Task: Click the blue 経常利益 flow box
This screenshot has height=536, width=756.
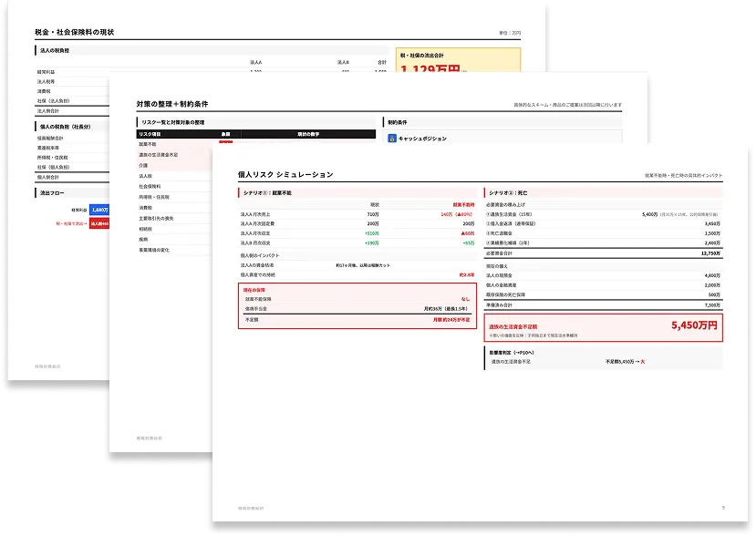Action: (x=98, y=209)
